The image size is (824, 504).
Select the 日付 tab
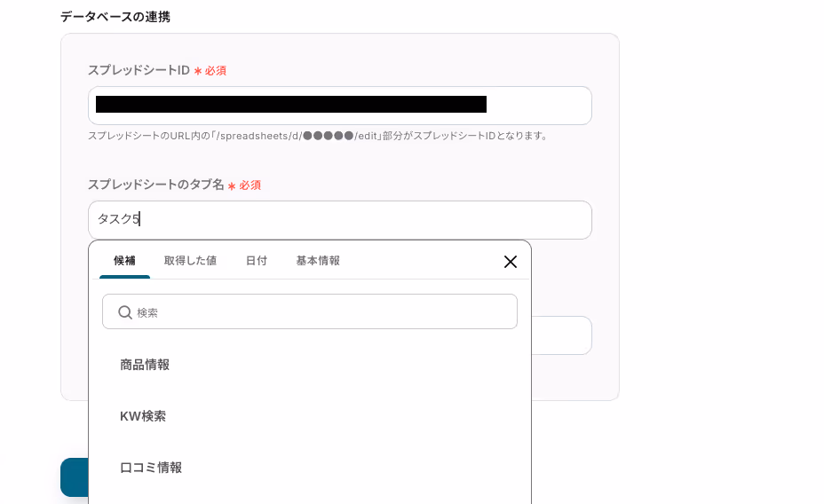[x=257, y=260]
